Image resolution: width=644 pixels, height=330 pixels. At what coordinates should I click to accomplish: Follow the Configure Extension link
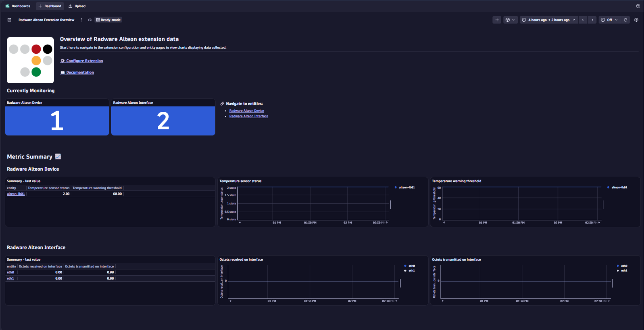84,60
